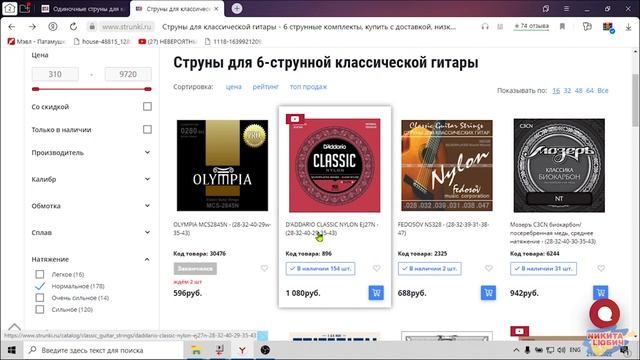Open browser menu hamburger icon
640x360 pixels.
(566, 9)
